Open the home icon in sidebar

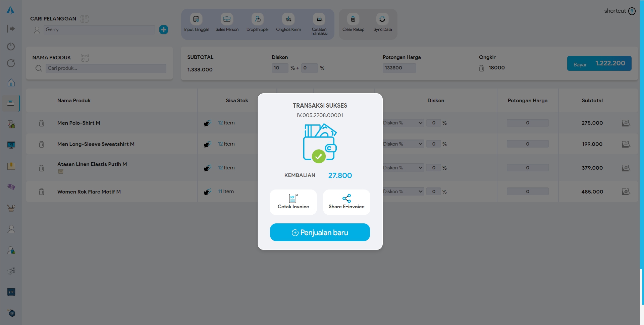coord(11,83)
